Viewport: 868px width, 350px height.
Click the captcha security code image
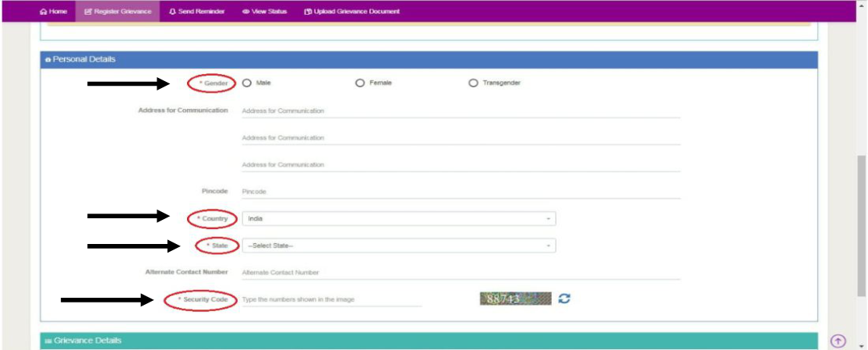(515, 299)
